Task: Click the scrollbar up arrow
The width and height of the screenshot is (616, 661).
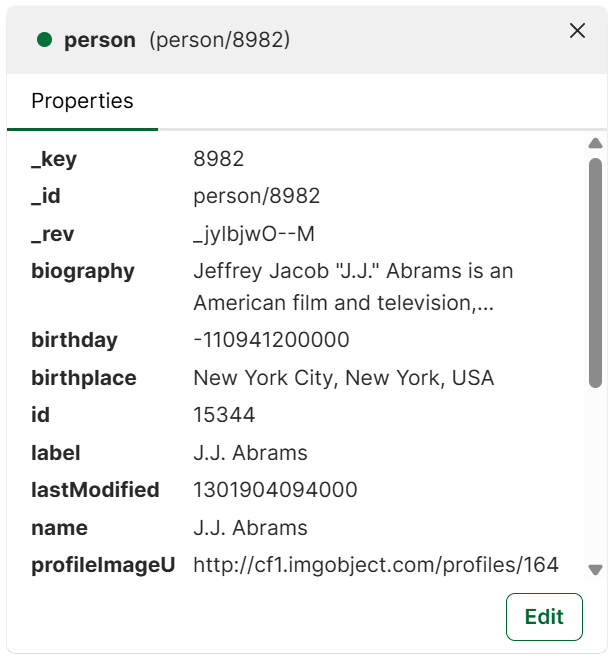Action: [595, 143]
